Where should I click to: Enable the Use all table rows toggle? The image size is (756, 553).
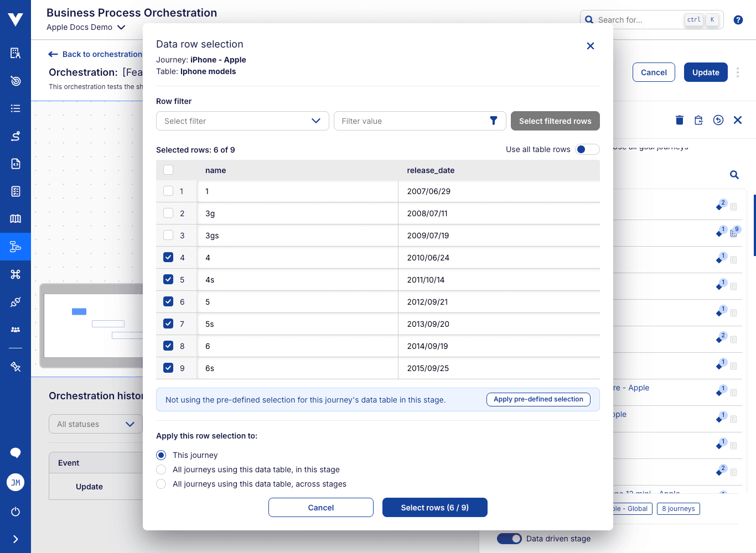click(587, 149)
